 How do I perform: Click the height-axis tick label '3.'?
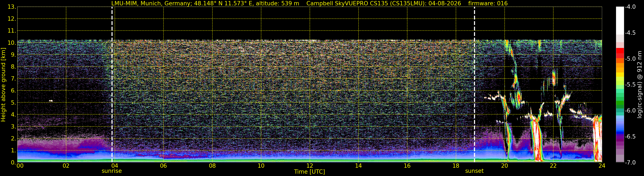(13, 127)
